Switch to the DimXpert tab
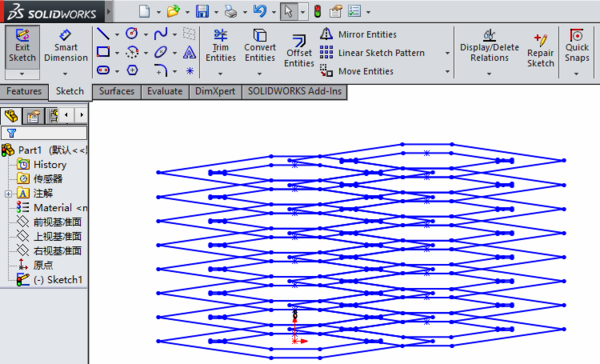Viewport: 600px width, 364px height. [x=215, y=91]
